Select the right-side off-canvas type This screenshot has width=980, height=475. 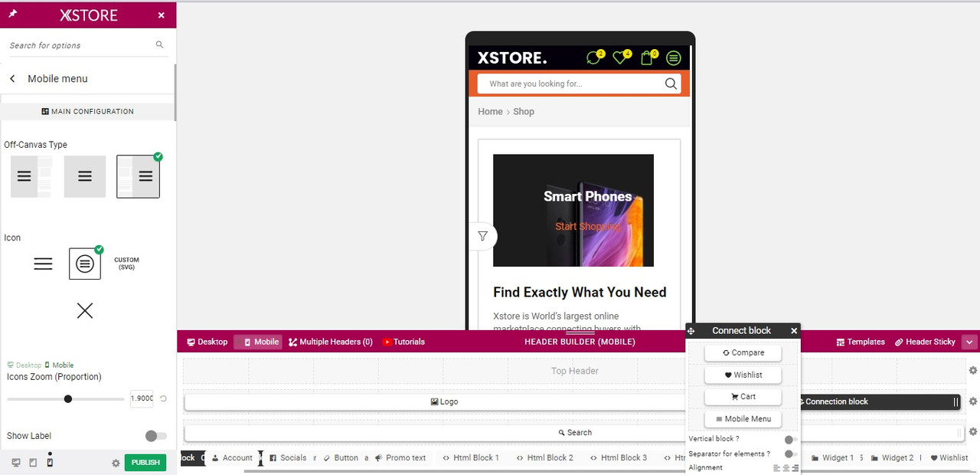139,176
